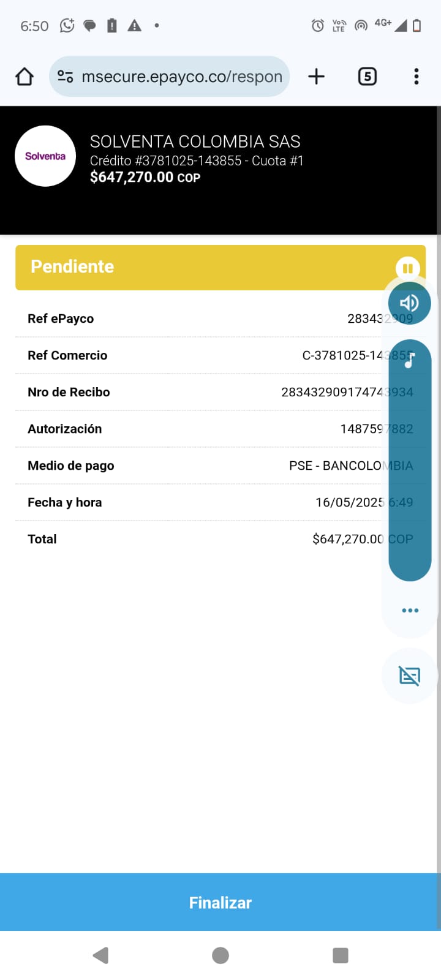
Task: Expand more volume options with three dots
Action: pos(410,610)
